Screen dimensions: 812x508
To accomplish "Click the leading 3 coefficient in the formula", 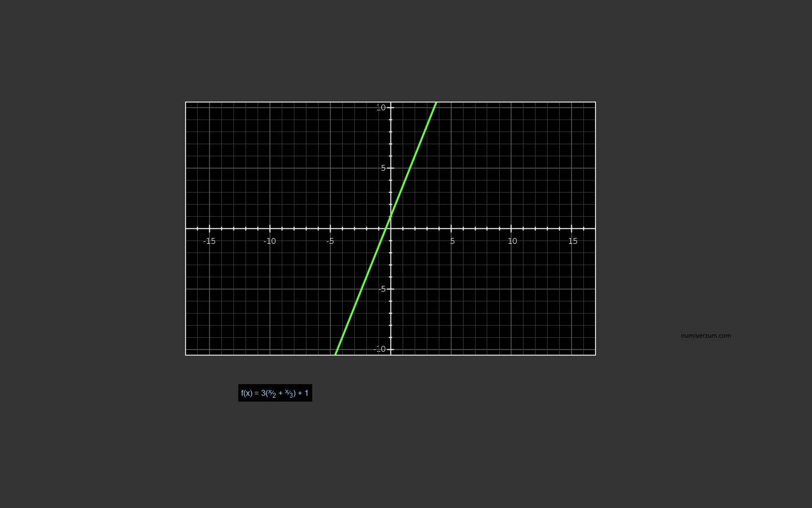I will pyautogui.click(x=263, y=393).
